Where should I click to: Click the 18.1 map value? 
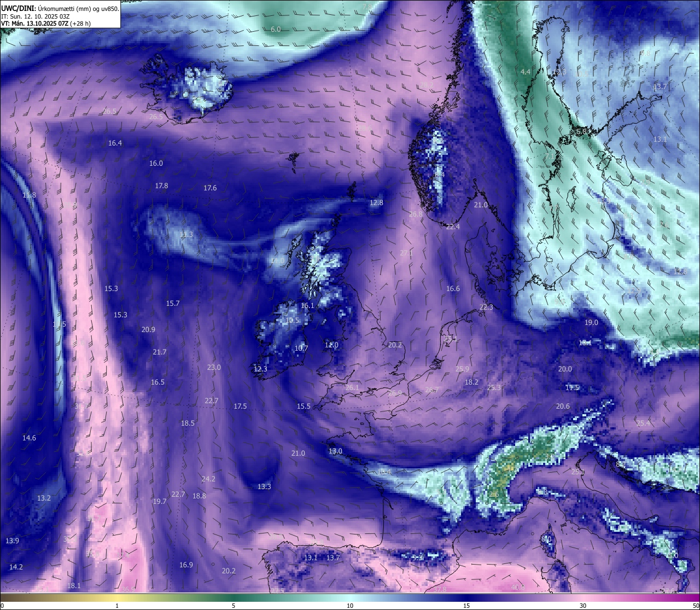coord(74,585)
